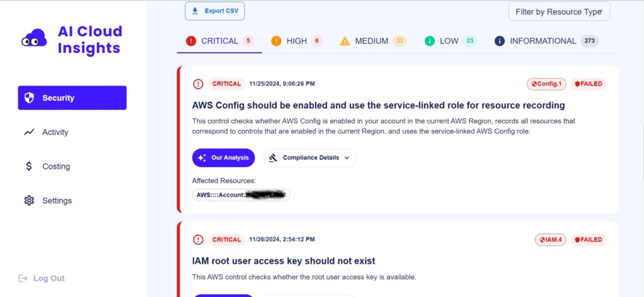The height and width of the screenshot is (297, 644).
Task: Switch to the HIGH severity tab
Action: (297, 41)
